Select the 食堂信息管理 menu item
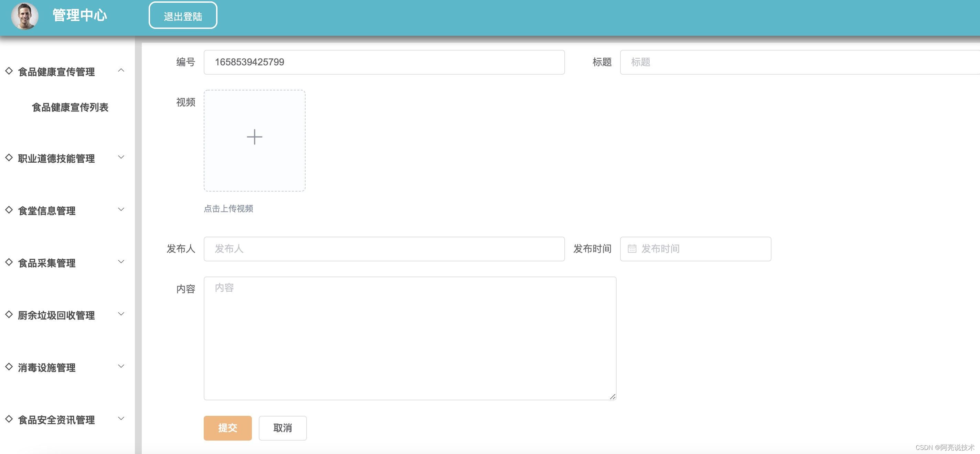This screenshot has width=980, height=454. click(x=47, y=210)
